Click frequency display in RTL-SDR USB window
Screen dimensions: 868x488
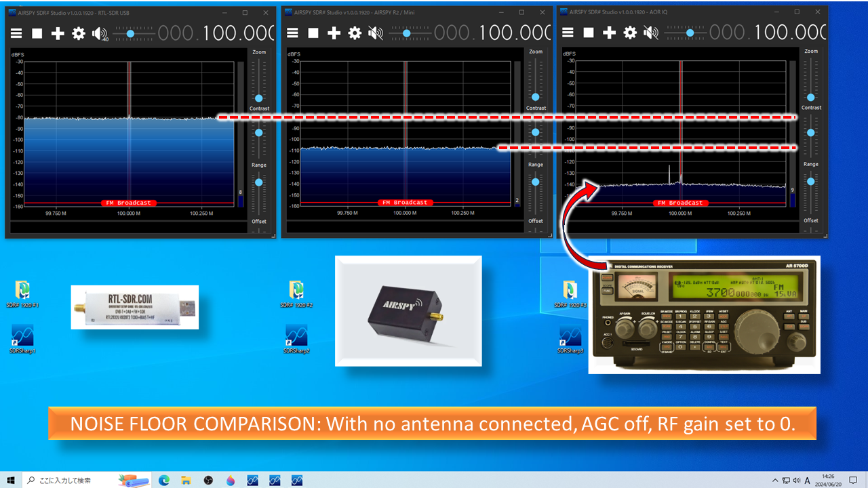(216, 33)
